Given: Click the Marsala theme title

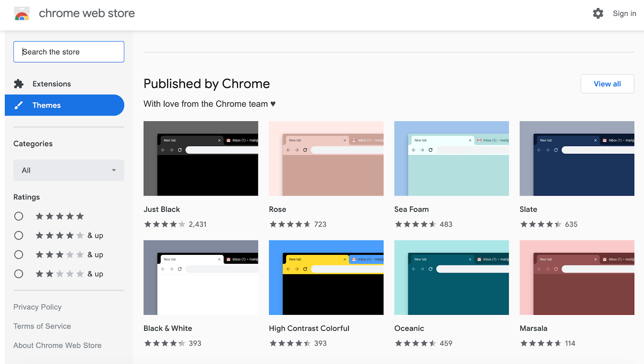Looking at the screenshot, I should (x=534, y=328).
